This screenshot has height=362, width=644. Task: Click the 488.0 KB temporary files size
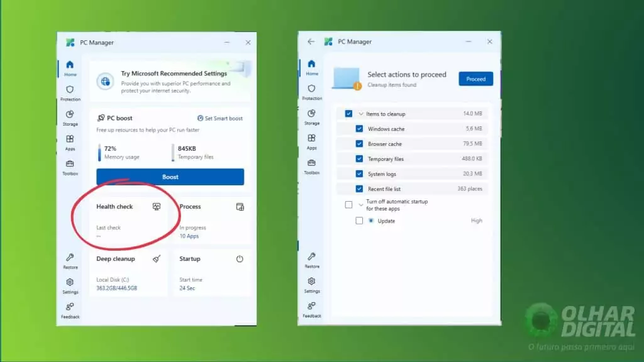pos(472,158)
